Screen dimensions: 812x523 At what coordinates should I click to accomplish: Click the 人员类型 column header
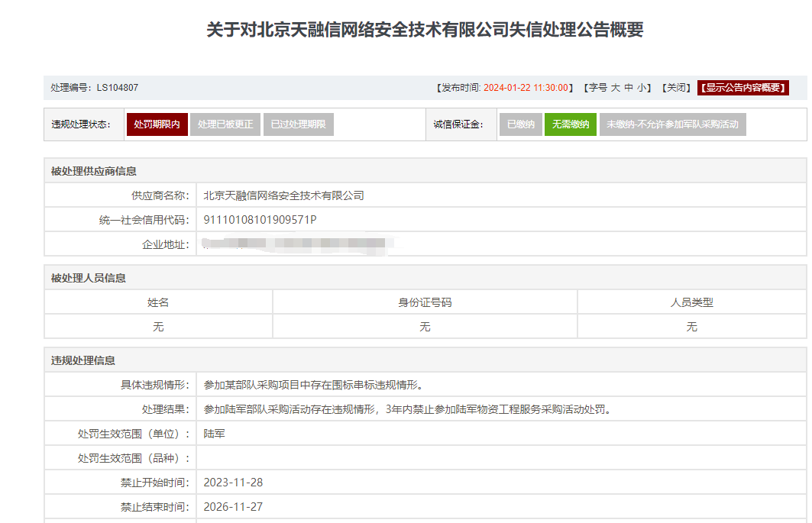(x=692, y=302)
